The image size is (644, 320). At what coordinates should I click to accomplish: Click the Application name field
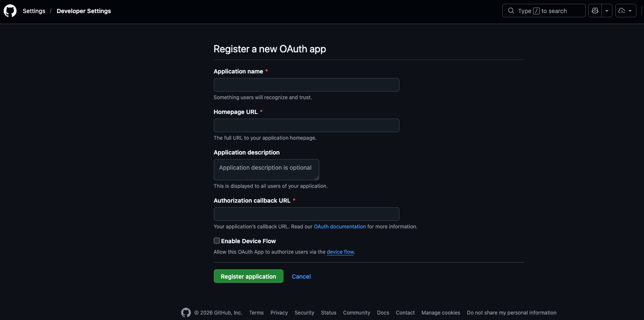pyautogui.click(x=307, y=85)
